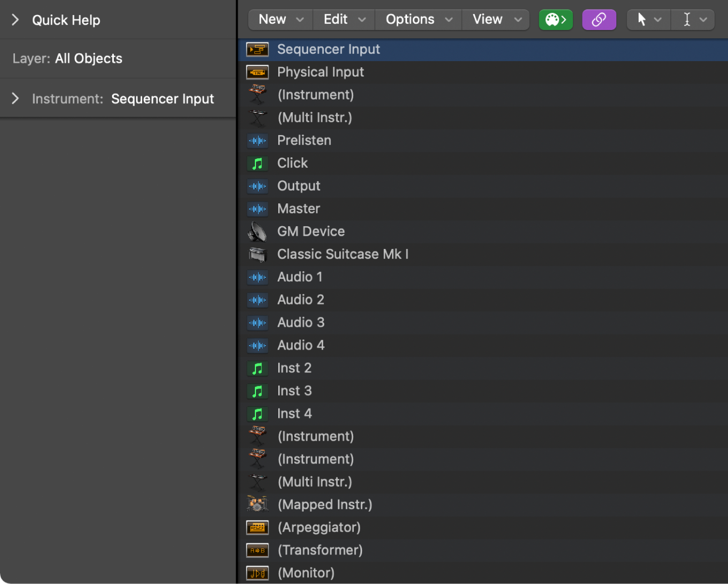Click the (Arpeggiator) object icon
This screenshot has height=584, width=728.
click(257, 527)
